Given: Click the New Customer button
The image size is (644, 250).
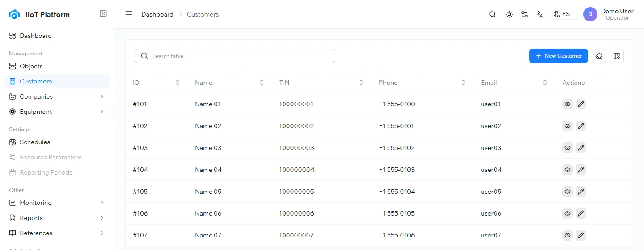Looking at the screenshot, I should [x=559, y=56].
